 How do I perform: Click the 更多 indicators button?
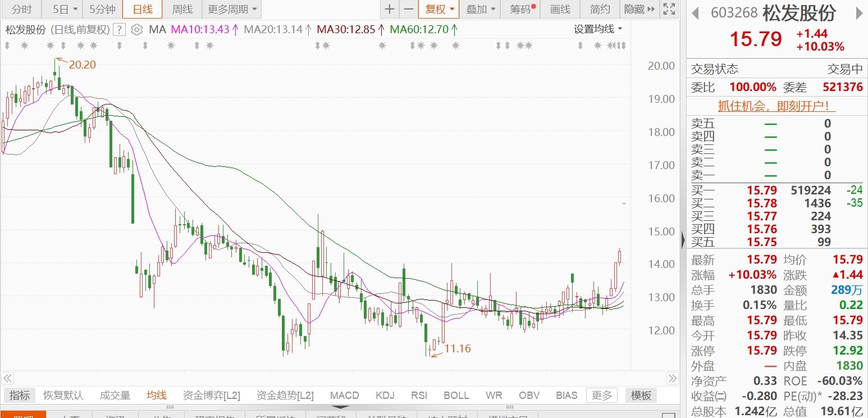pyautogui.click(x=601, y=396)
